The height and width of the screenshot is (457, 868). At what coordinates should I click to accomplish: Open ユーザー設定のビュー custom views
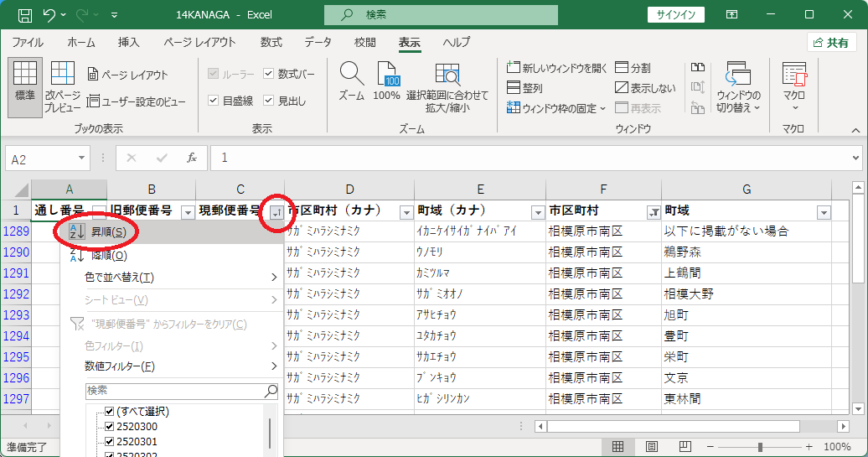click(x=137, y=101)
